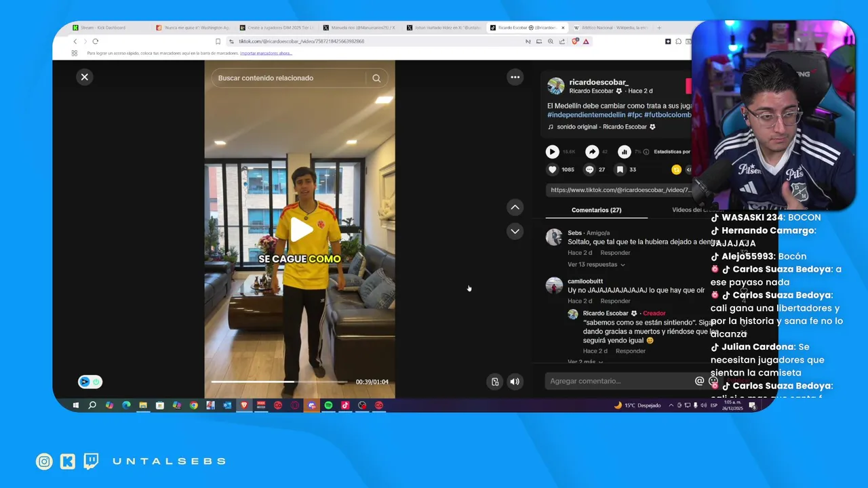Expand Ver 13 respuestas under Sebs comment
The width and height of the screenshot is (868, 488).
point(596,264)
